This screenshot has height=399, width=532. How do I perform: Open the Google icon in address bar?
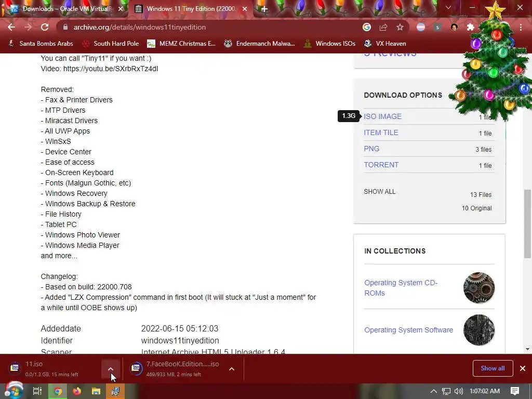pos(367,27)
